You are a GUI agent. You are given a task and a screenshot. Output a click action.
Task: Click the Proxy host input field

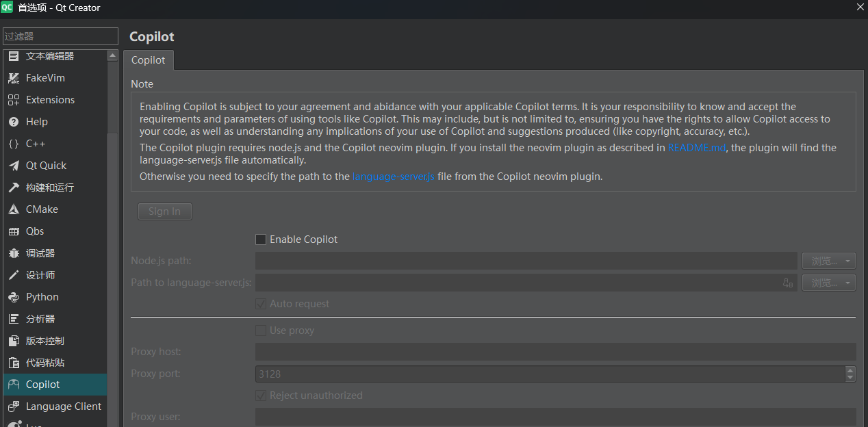[x=556, y=352]
